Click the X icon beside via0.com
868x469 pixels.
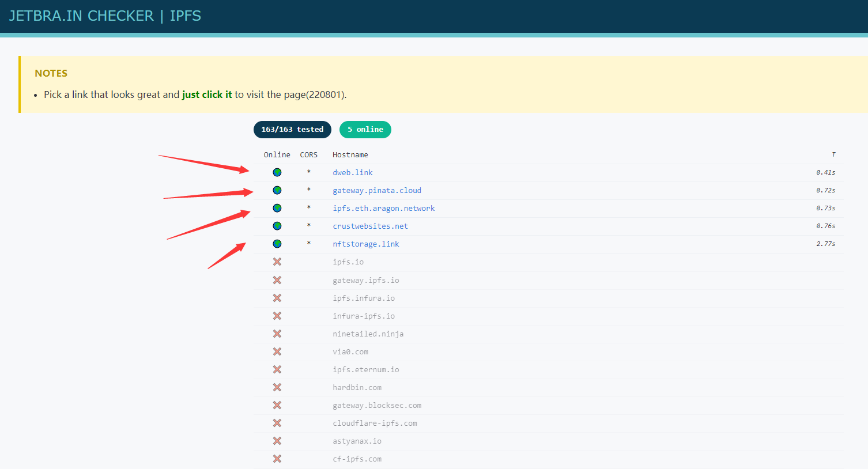[277, 351]
